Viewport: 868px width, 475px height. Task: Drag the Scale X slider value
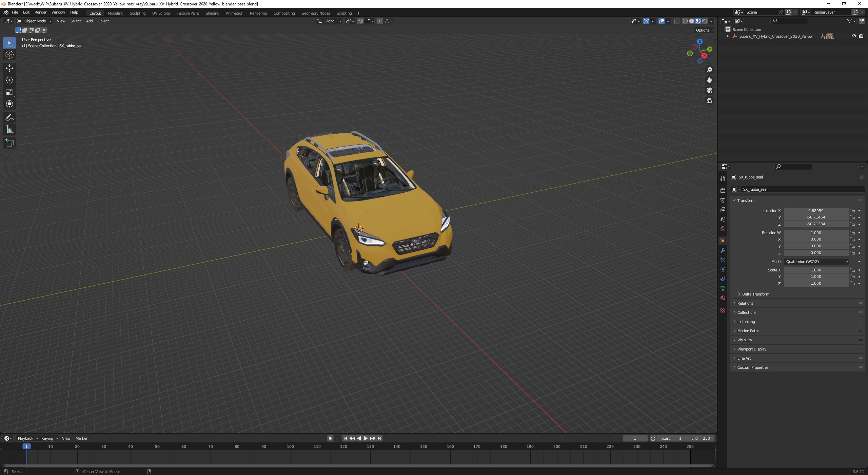coord(815,270)
